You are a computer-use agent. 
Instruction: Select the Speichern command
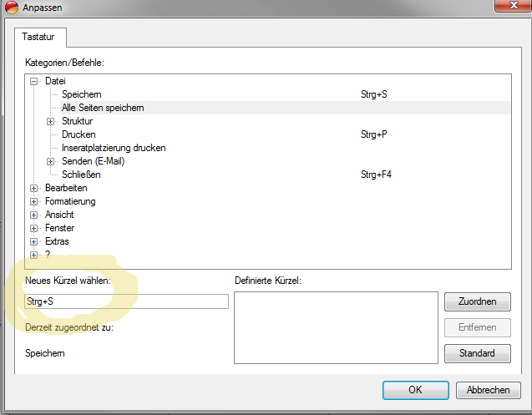(81, 94)
